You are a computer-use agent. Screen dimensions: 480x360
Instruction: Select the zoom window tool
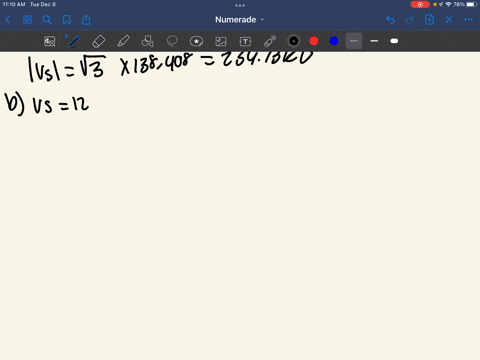pos(50,41)
